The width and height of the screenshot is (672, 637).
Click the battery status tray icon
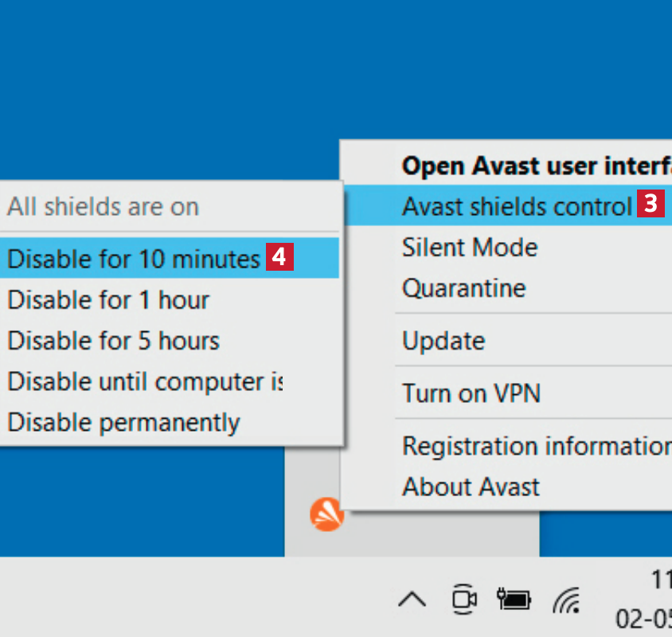(x=514, y=600)
